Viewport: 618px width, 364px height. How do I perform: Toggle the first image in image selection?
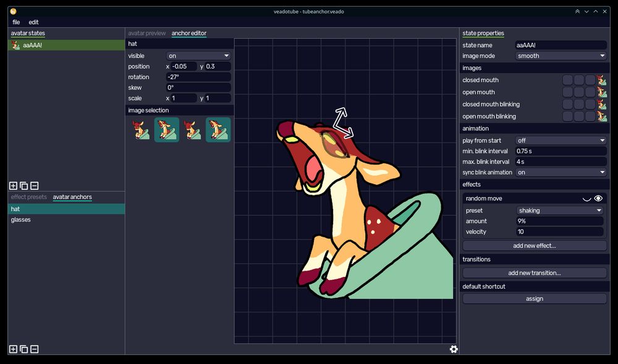click(x=141, y=130)
